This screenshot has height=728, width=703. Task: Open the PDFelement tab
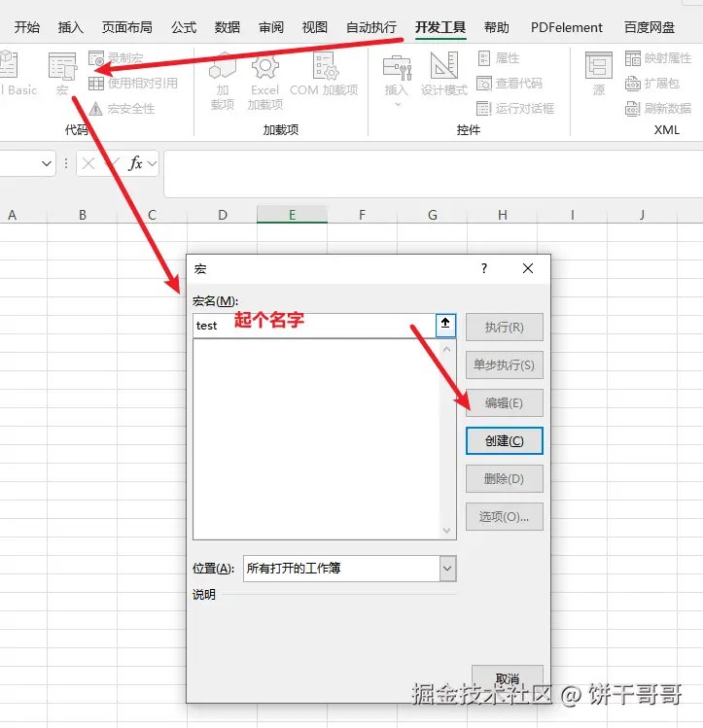coord(567,27)
